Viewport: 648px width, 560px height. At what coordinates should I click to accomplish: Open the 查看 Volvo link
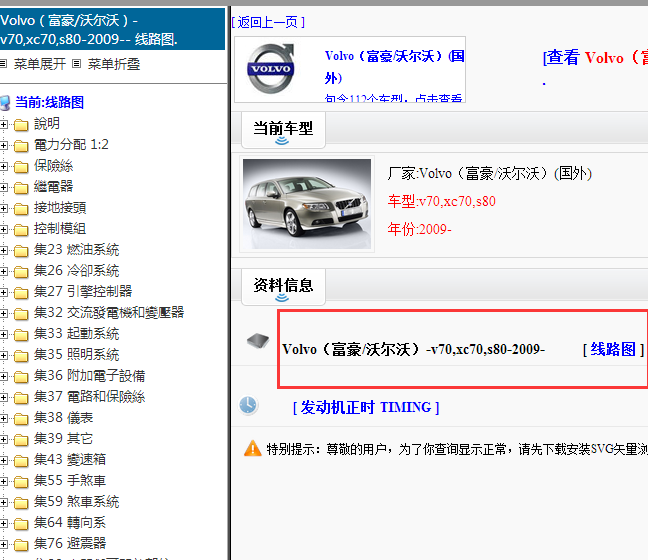[595, 57]
